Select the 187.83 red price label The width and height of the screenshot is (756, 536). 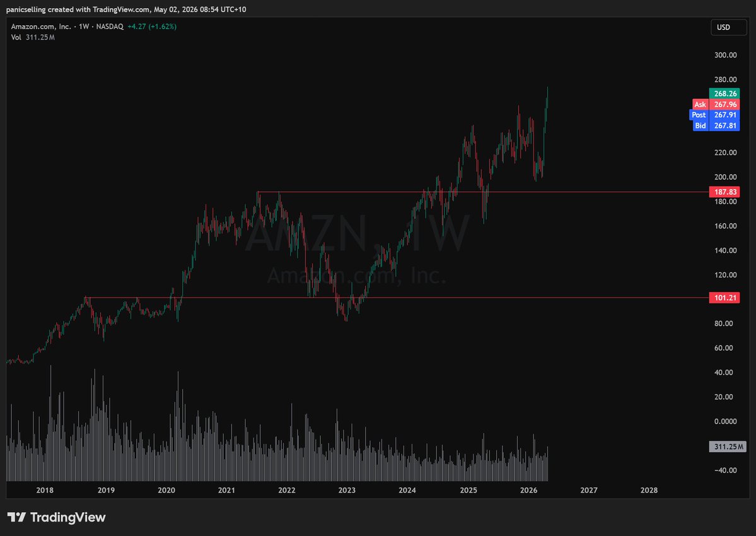click(724, 192)
